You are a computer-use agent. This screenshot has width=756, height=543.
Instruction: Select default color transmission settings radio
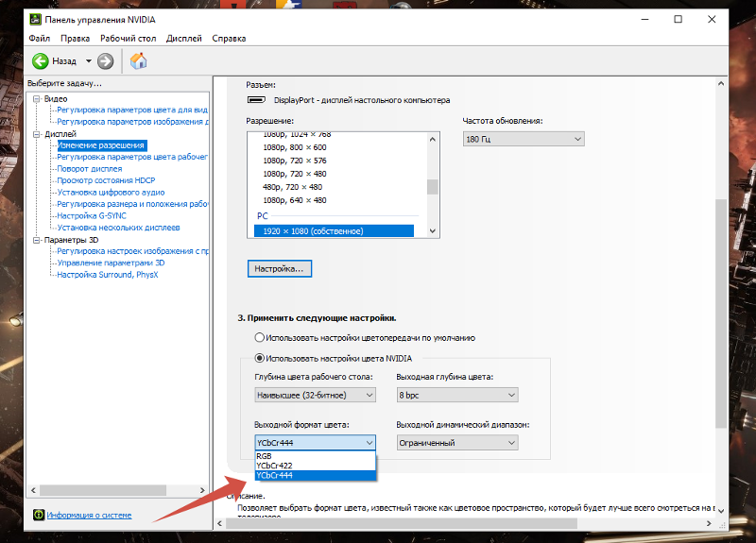click(x=259, y=338)
